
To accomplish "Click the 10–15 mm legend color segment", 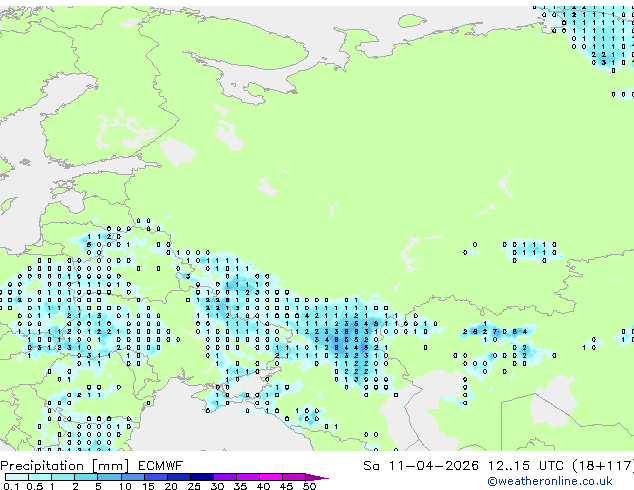I will point(132,477).
